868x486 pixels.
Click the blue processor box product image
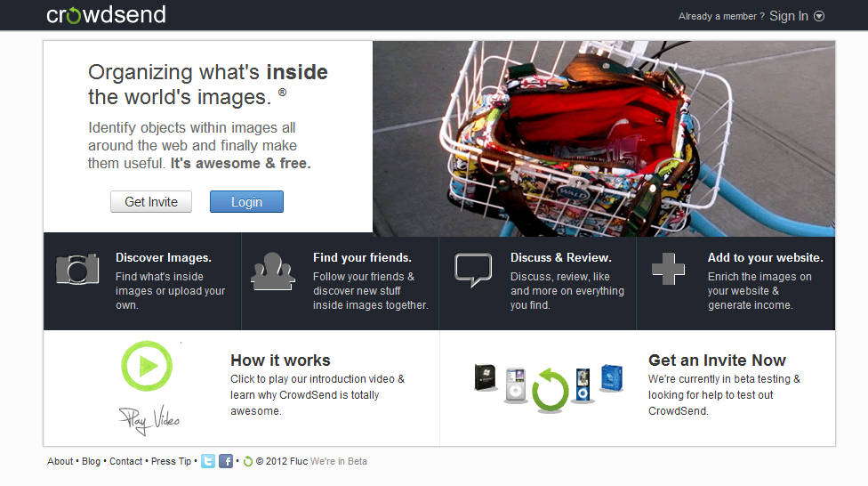point(612,378)
